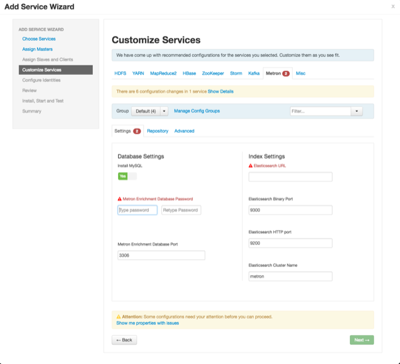Expand the config group caret button
The height and width of the screenshot is (364, 400).
coord(164,111)
